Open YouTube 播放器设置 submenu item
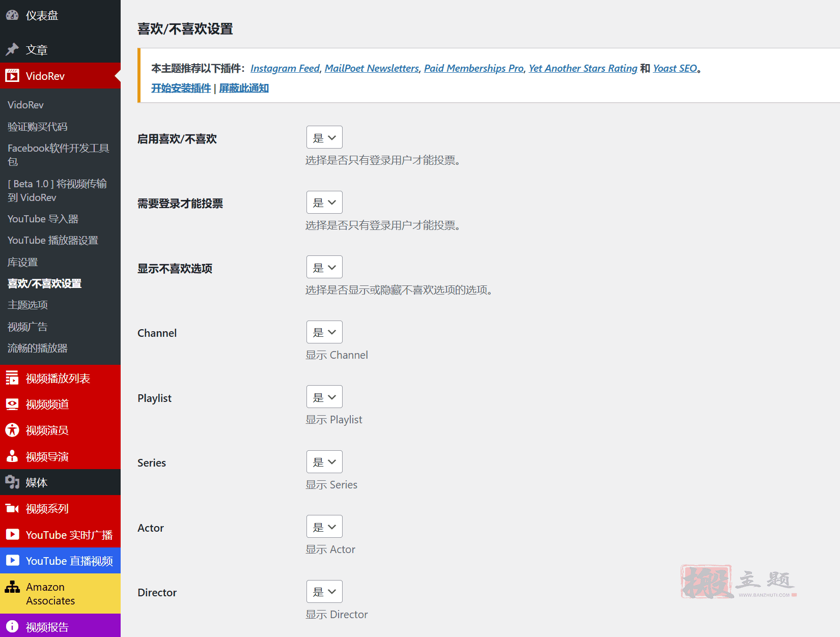 pyautogui.click(x=53, y=240)
